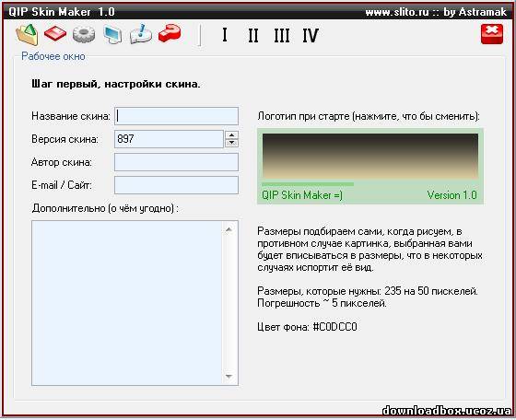Click the Версия скина value field

click(x=170, y=139)
